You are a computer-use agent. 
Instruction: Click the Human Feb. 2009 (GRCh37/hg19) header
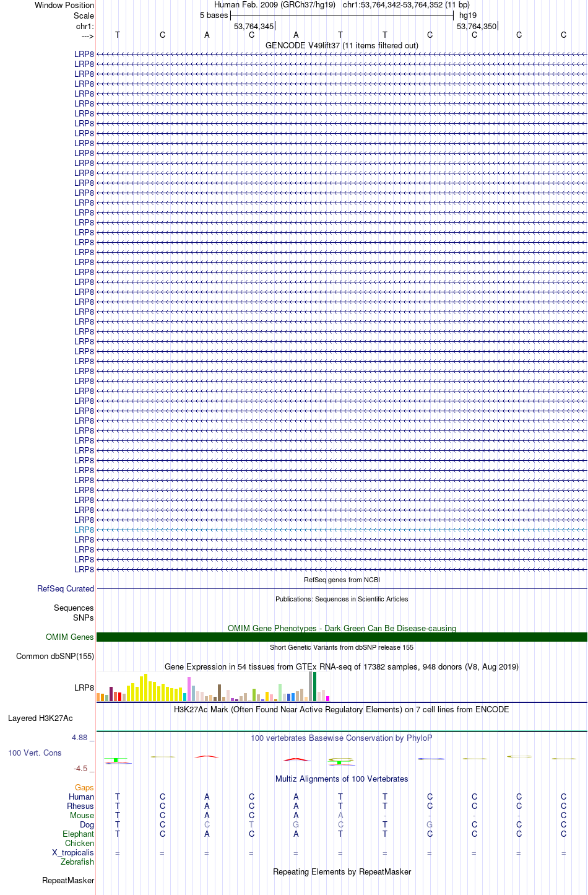(275, 5)
